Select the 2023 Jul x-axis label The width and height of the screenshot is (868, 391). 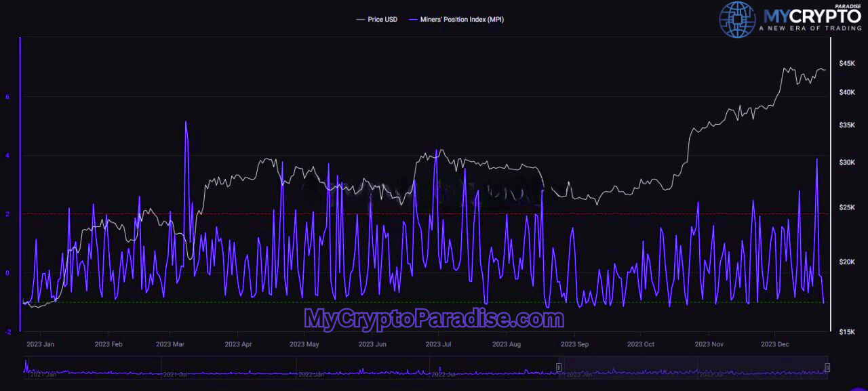pos(439,344)
